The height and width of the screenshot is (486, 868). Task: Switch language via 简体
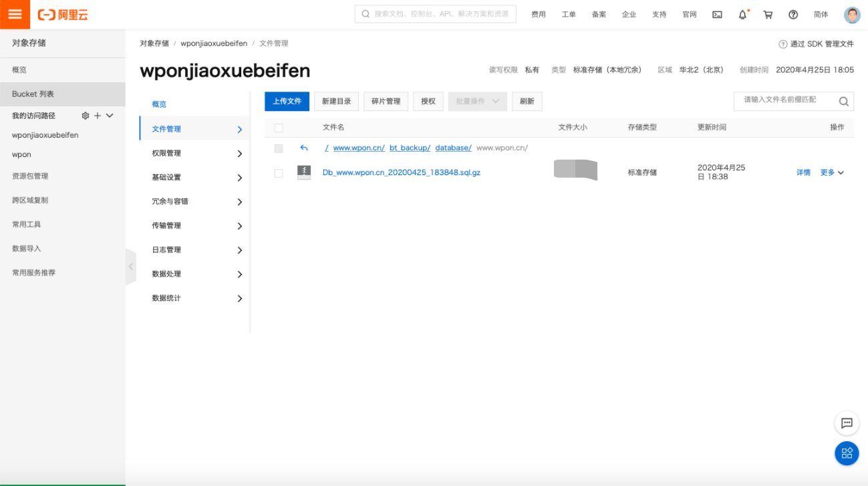[x=821, y=15]
